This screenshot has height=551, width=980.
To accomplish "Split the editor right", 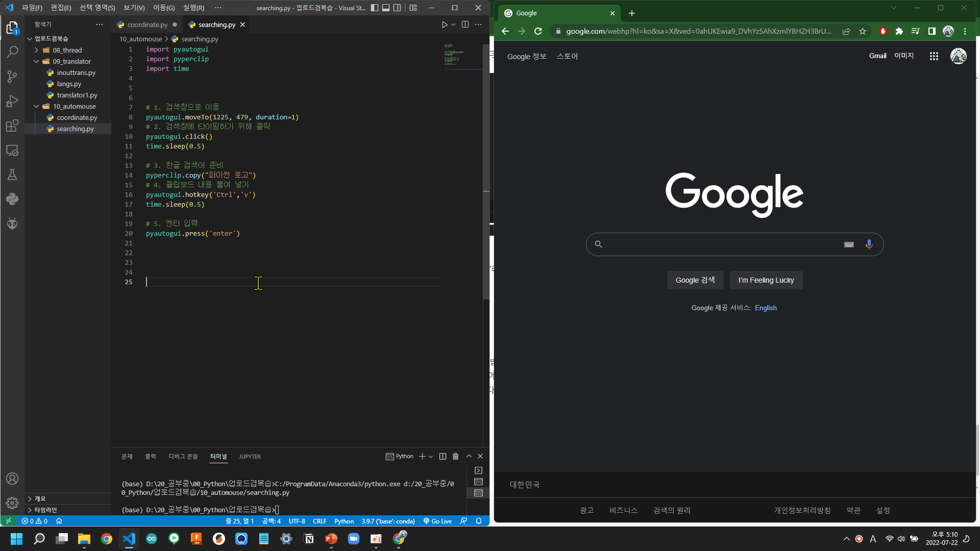I will pos(465,24).
